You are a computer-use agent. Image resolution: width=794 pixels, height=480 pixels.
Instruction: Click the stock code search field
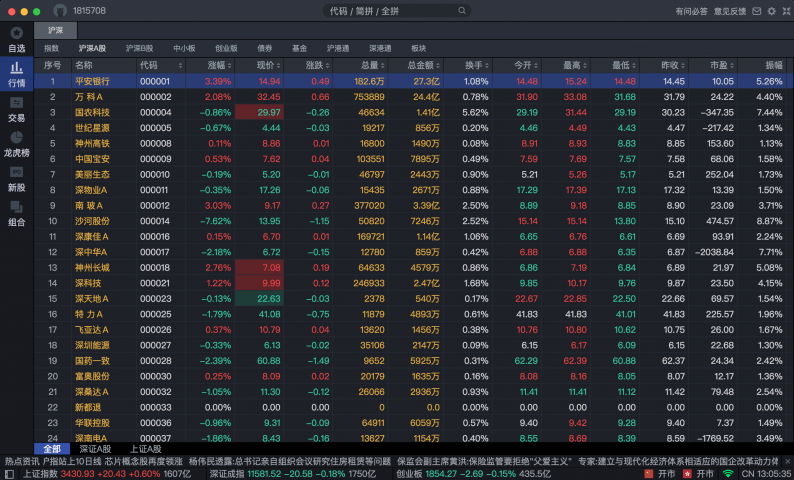(396, 11)
